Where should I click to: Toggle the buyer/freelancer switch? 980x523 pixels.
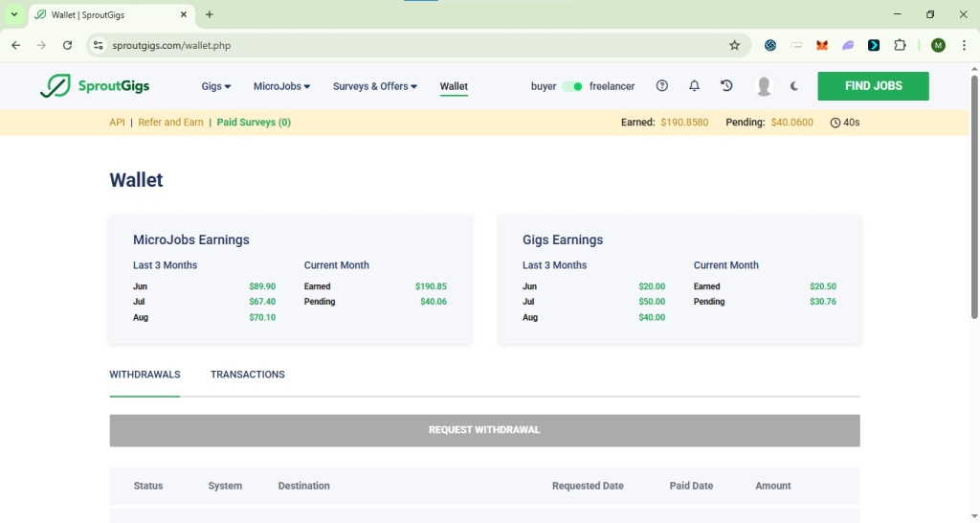click(571, 86)
